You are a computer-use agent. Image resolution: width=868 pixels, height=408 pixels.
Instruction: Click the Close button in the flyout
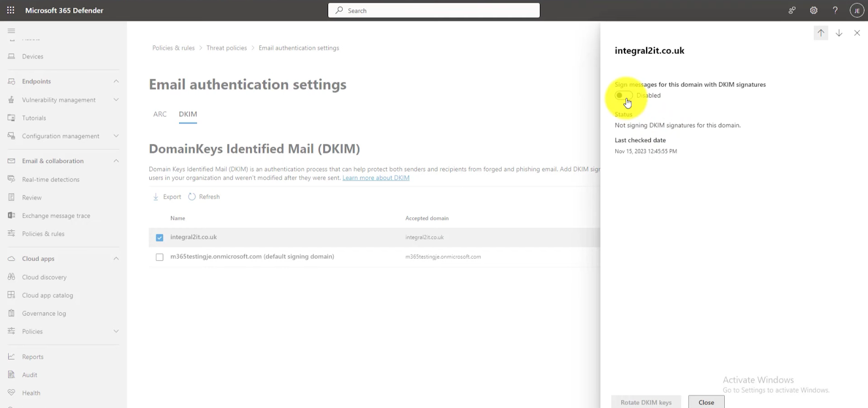click(706, 402)
